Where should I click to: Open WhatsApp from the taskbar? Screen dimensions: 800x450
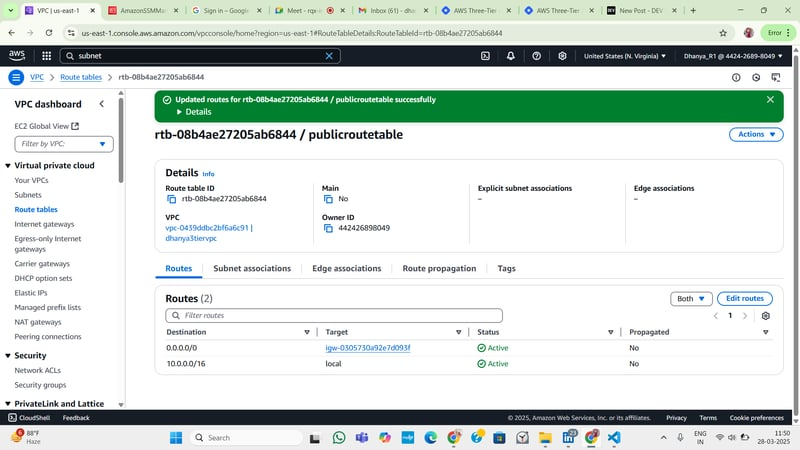pos(339,438)
